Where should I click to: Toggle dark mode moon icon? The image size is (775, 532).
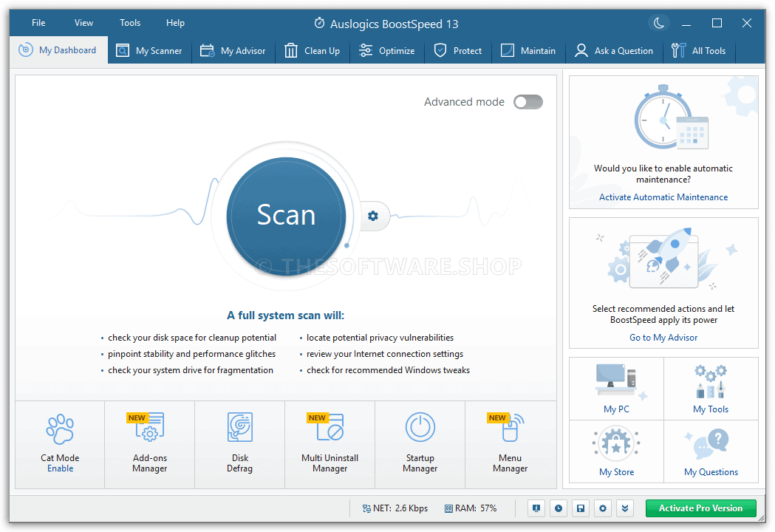click(659, 23)
